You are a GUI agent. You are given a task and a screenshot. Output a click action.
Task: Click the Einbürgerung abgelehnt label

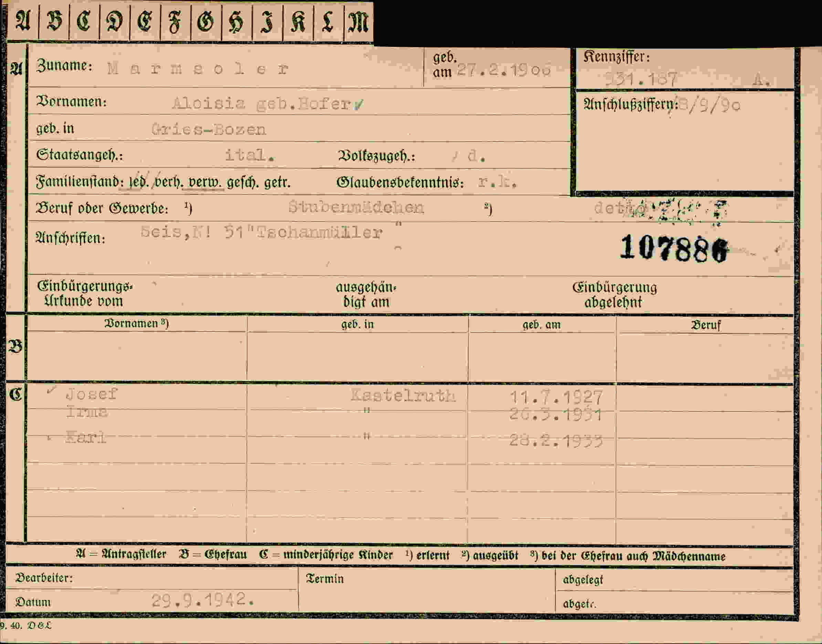[x=614, y=295]
